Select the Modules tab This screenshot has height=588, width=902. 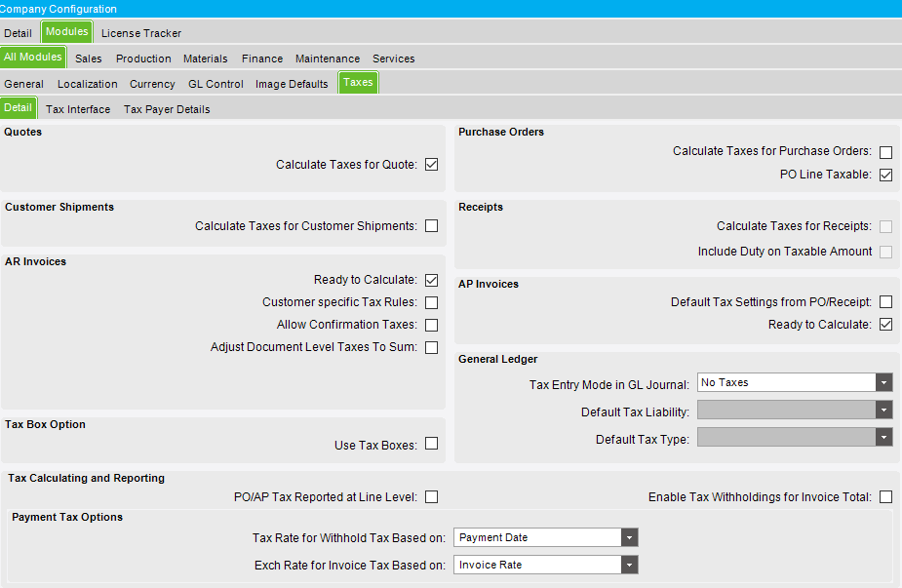(66, 31)
